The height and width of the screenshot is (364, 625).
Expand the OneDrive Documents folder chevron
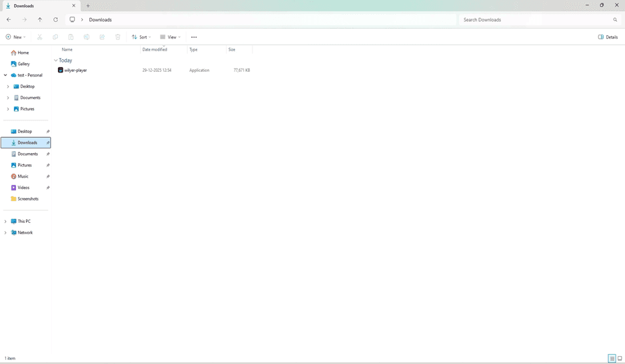point(7,98)
